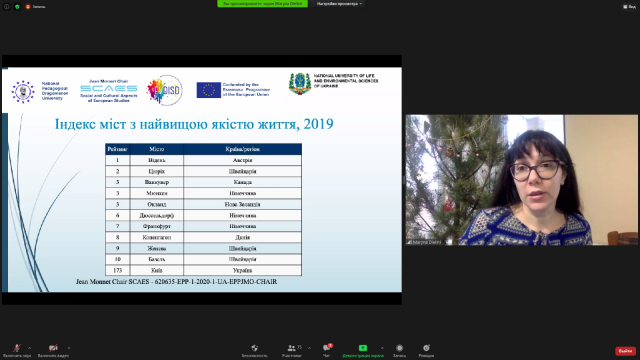Click the green screen-sharing notification banner
This screenshot has height=360, width=640.
[262, 4]
